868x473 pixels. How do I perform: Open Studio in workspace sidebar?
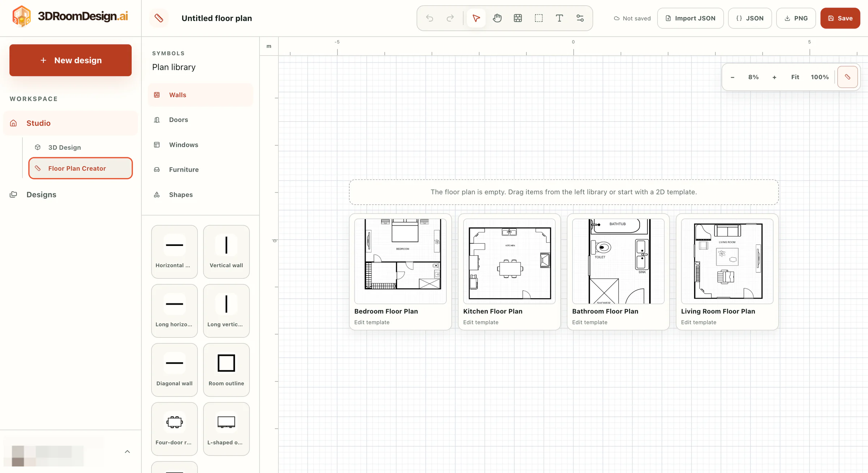coord(71,123)
